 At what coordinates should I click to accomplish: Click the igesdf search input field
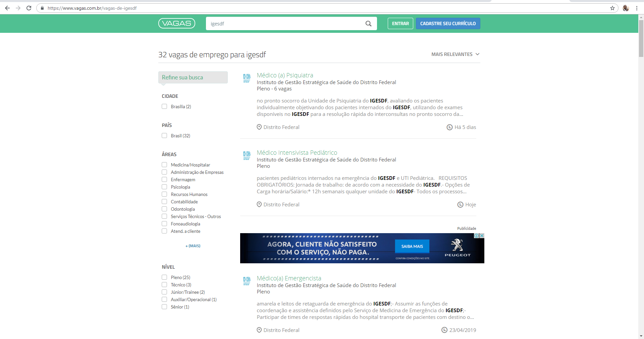pos(285,23)
